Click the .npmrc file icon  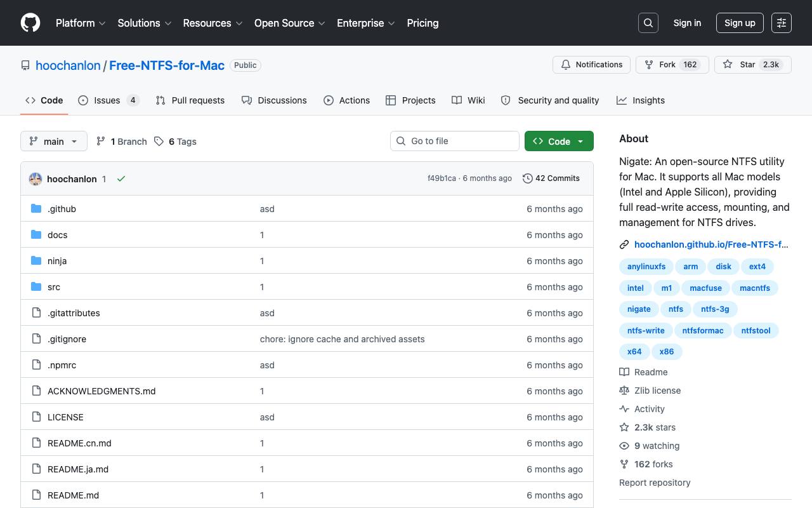pyautogui.click(x=36, y=365)
